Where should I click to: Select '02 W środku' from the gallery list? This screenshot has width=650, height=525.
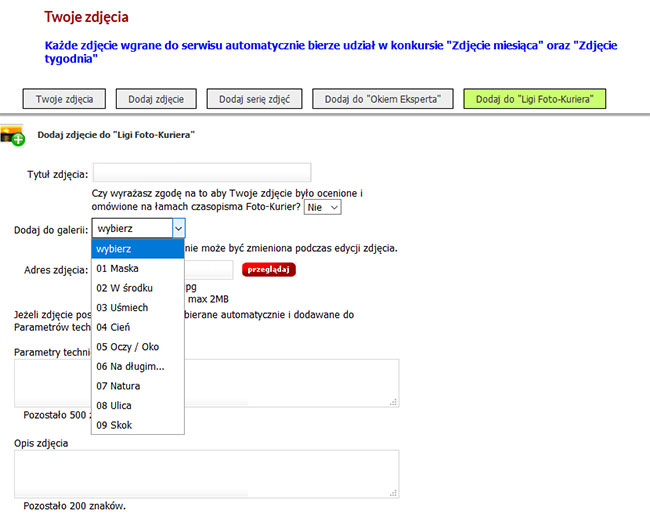click(x=138, y=288)
